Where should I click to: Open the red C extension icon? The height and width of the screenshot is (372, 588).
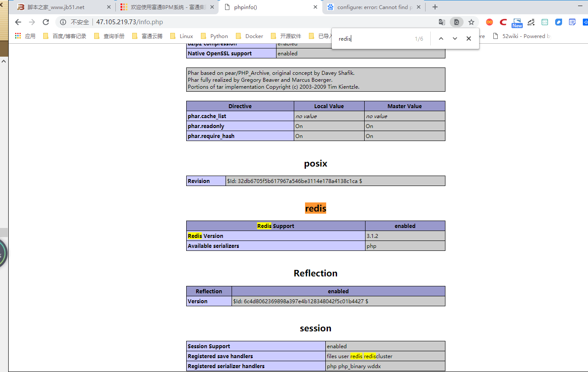coord(503,22)
